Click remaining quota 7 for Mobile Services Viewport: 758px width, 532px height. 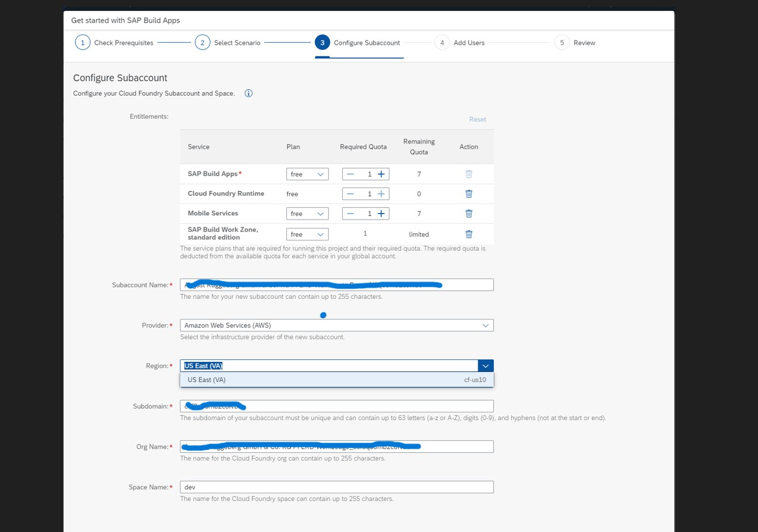click(419, 214)
